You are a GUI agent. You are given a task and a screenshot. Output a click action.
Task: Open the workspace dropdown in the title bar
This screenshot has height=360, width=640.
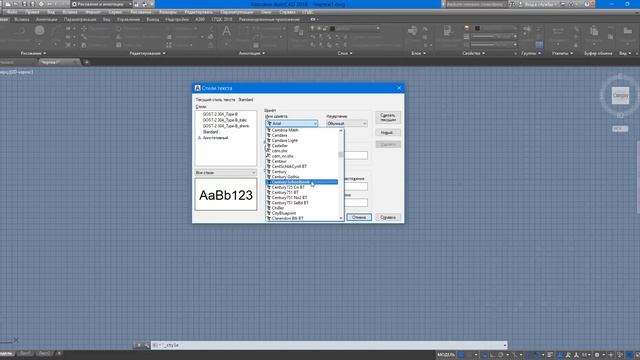[x=102, y=4]
